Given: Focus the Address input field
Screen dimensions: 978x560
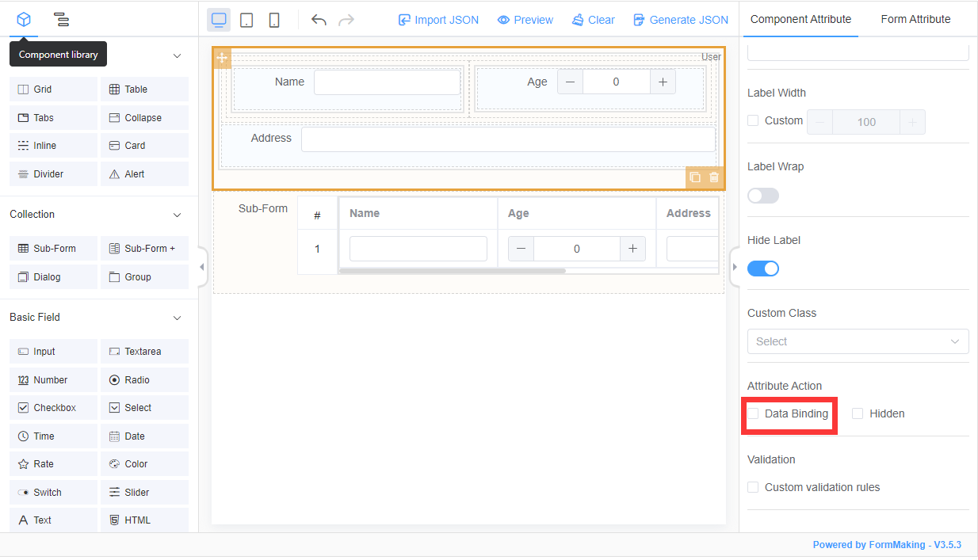Looking at the screenshot, I should pos(508,139).
